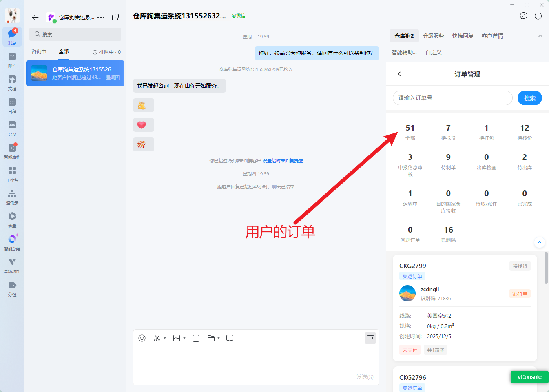Switch to the 升级服务 tab

click(433, 36)
